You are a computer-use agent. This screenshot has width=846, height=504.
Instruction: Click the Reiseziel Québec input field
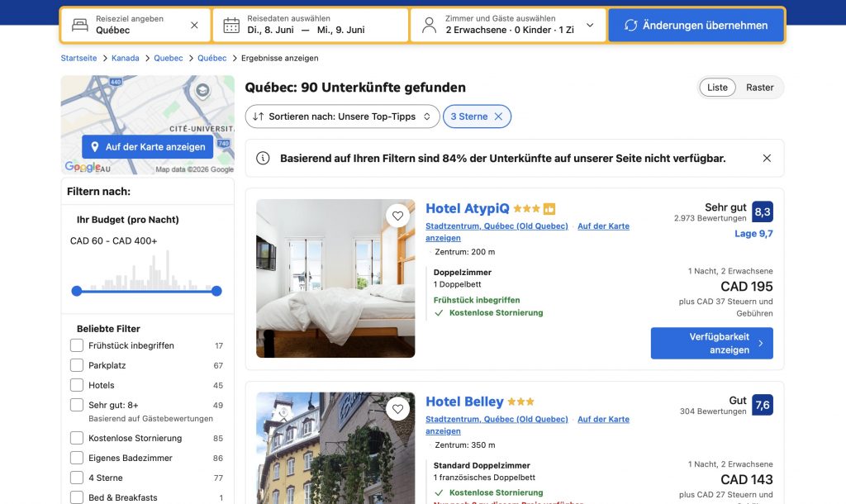click(x=135, y=25)
